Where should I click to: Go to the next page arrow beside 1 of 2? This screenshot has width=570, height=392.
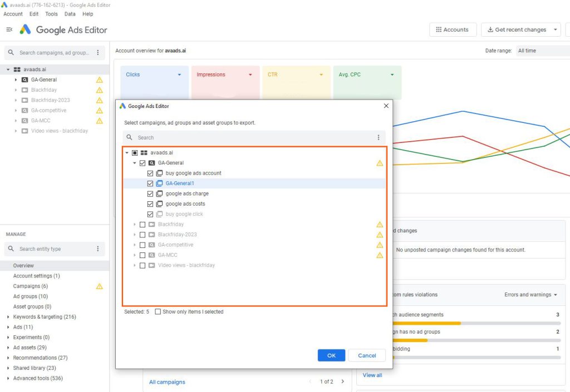342,381
